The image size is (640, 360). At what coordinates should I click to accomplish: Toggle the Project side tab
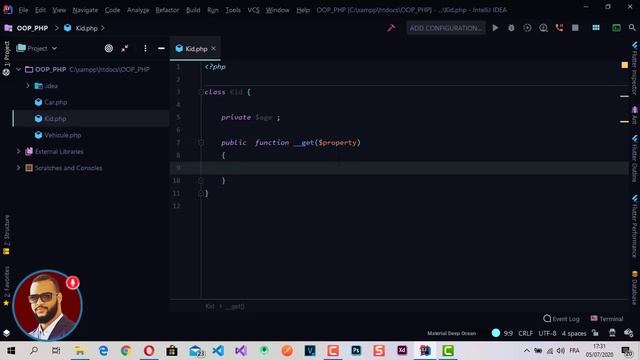pyautogui.click(x=6, y=58)
